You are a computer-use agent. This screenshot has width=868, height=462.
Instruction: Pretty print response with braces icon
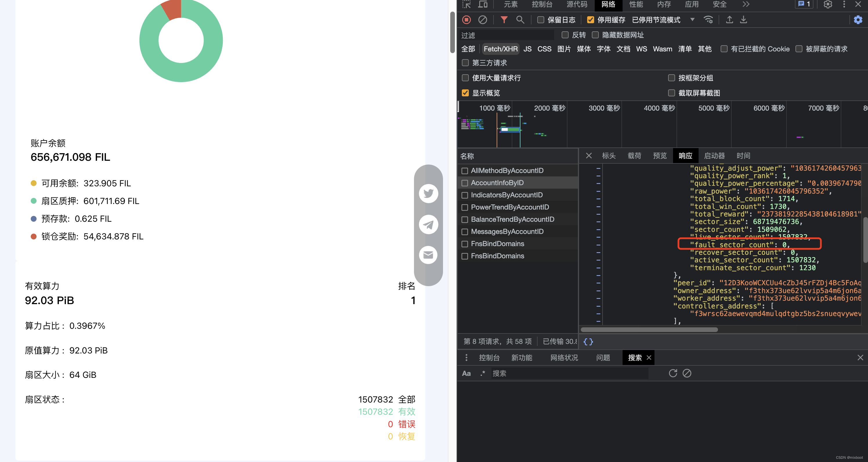coord(588,342)
